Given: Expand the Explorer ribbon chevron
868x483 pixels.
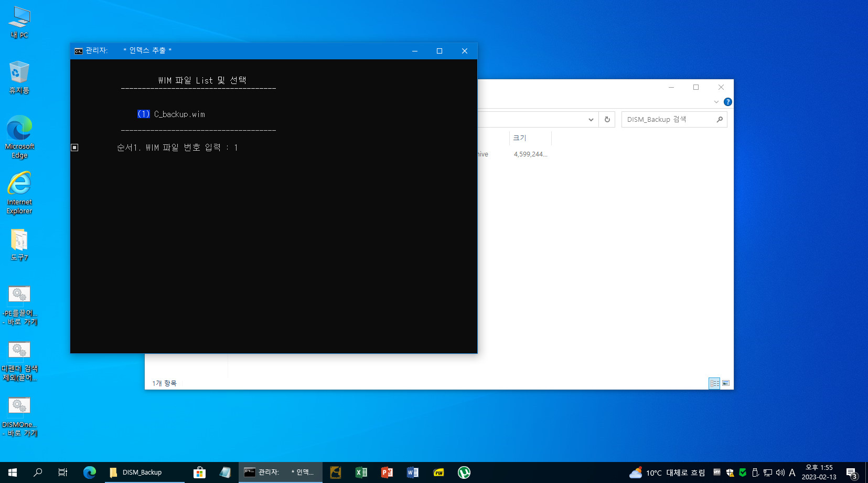Looking at the screenshot, I should pos(716,102).
